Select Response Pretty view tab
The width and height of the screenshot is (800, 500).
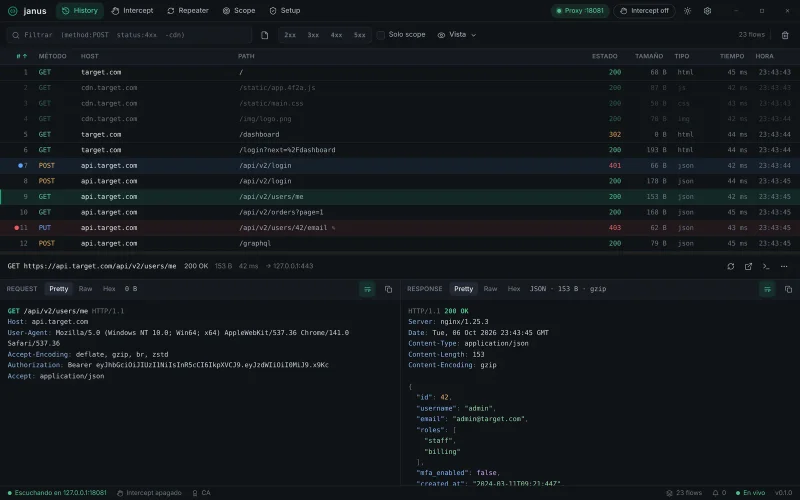tap(463, 289)
